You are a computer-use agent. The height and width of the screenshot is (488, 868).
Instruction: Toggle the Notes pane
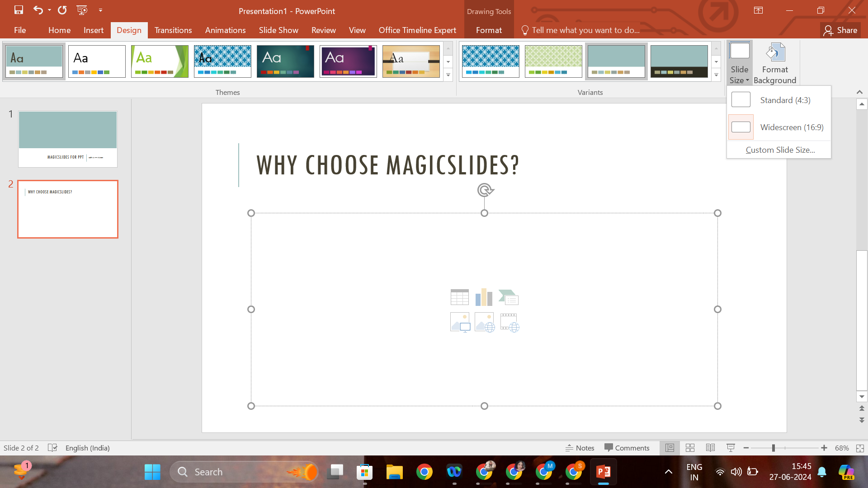[580, 448]
